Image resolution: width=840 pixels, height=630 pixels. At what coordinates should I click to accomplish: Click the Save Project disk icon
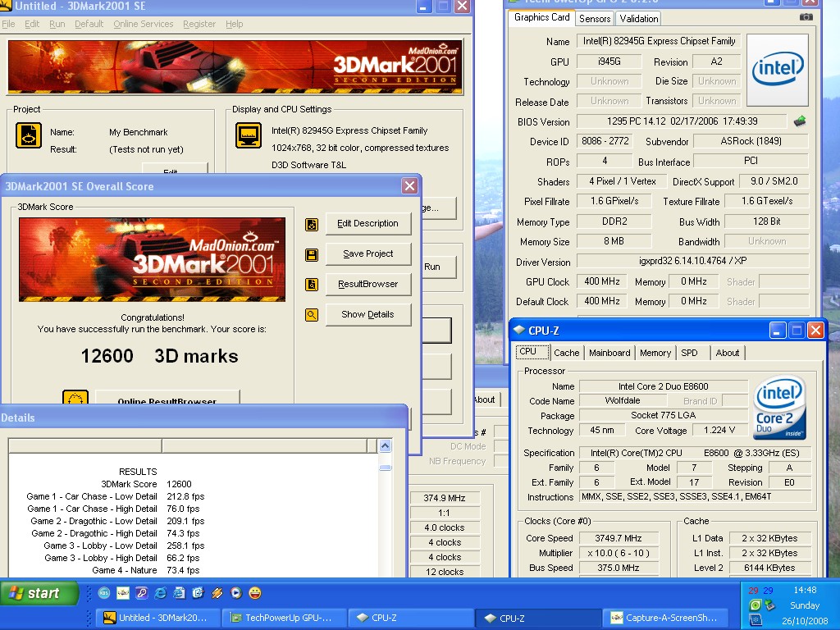[311, 254]
